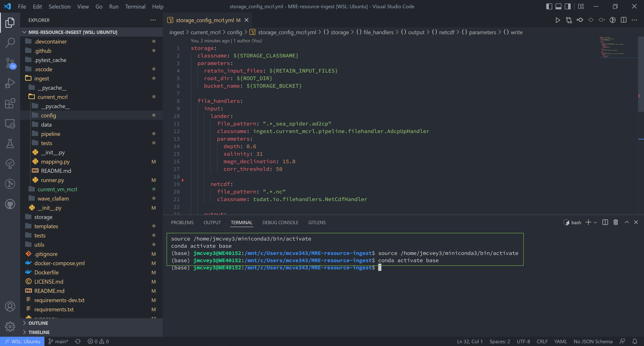Viewport: 644px width, 346px height.
Task: Open the Remote Explorer view
Action: pos(10,123)
